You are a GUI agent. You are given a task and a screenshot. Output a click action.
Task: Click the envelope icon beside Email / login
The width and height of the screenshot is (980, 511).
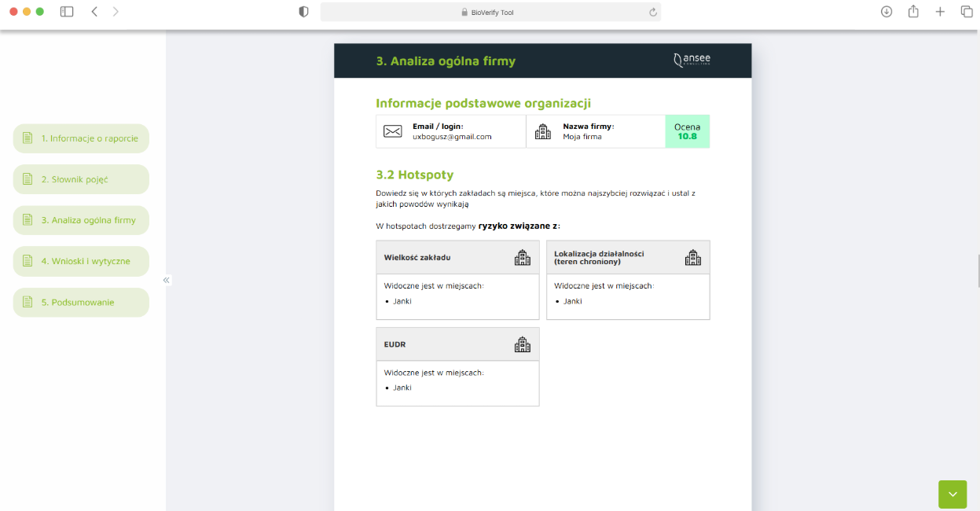[392, 131]
